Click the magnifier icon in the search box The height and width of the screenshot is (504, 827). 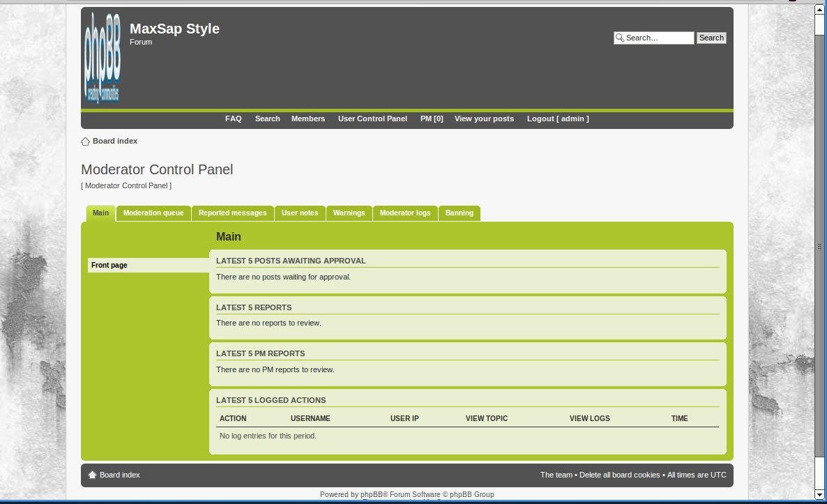click(x=621, y=38)
